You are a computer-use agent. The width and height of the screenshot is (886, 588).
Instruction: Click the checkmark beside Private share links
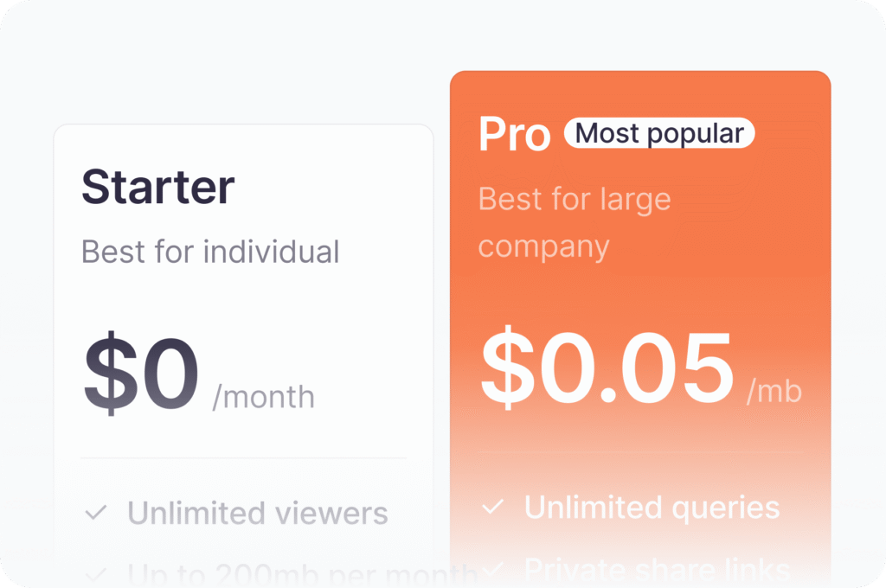[x=492, y=568]
